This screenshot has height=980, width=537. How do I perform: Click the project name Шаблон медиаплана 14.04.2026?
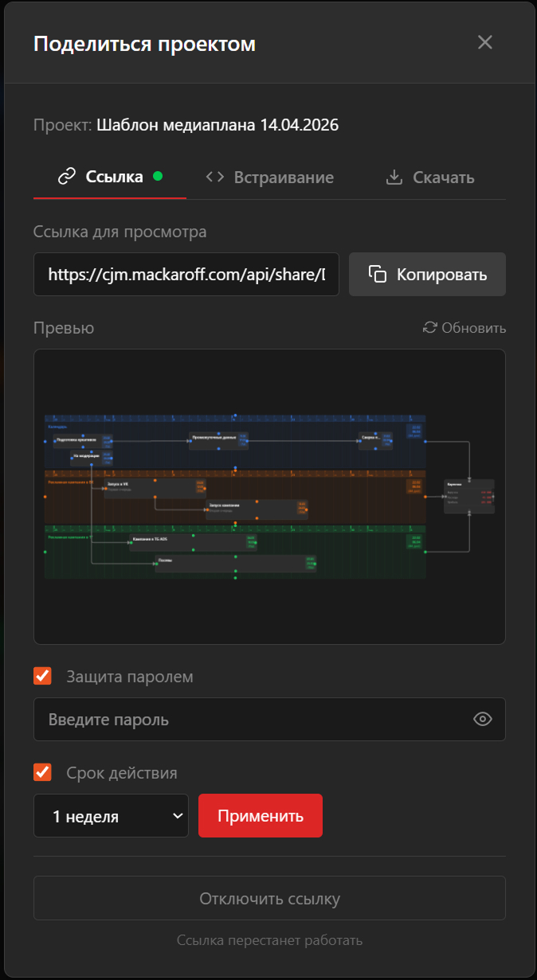click(x=218, y=125)
